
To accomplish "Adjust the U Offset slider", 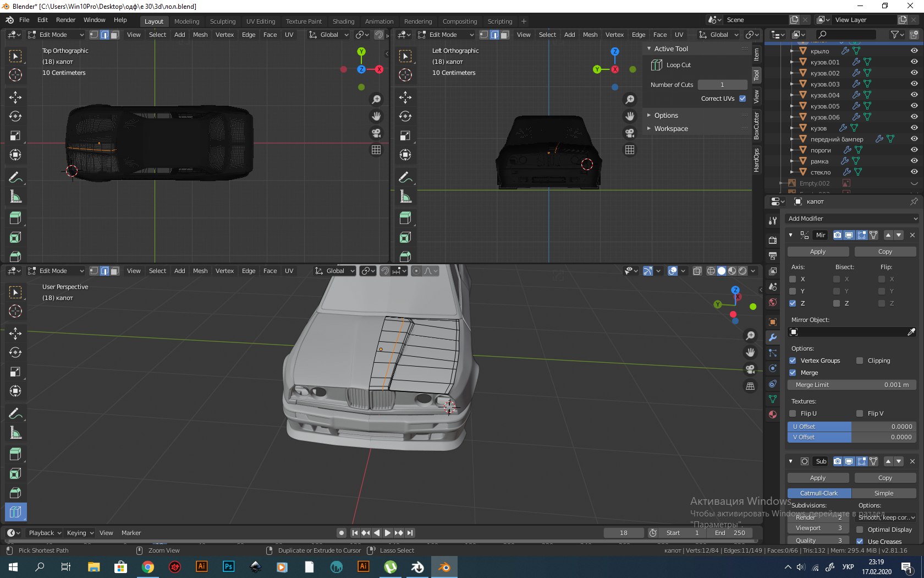I will 852,427.
